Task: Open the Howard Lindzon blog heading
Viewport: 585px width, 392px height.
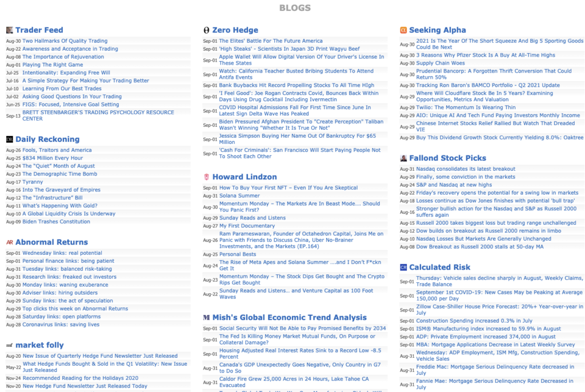Action: 245,177
